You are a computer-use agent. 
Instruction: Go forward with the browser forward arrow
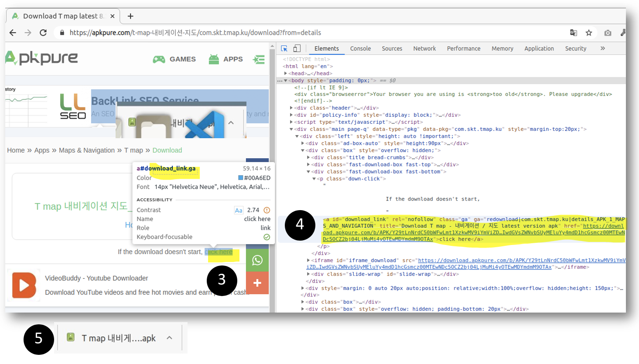[28, 33]
